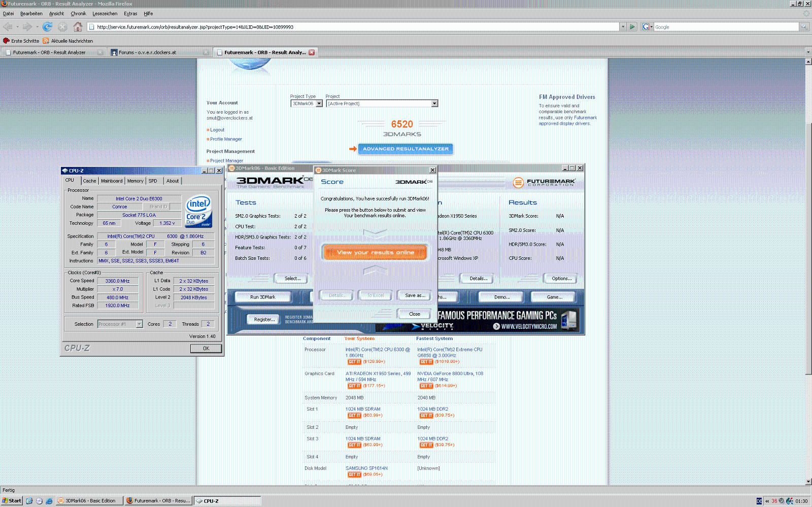Click the Select... button under Tests
The image size is (812, 507).
(292, 278)
